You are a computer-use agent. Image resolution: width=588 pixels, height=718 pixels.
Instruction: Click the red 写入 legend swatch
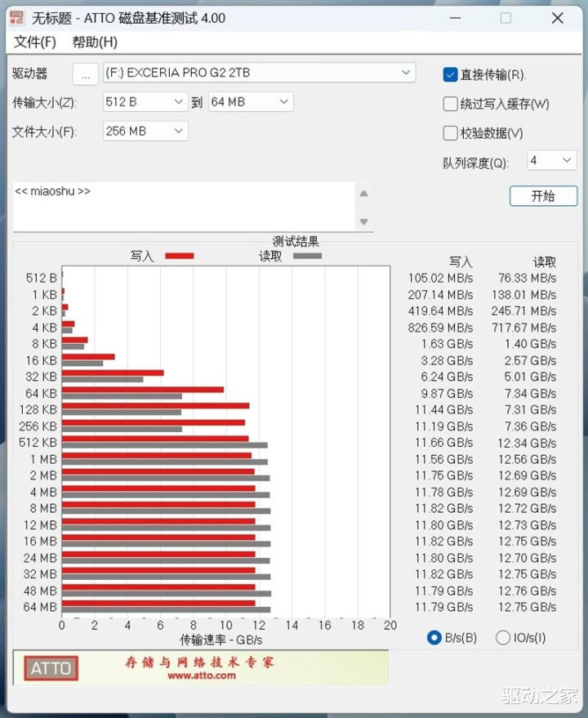(179, 256)
